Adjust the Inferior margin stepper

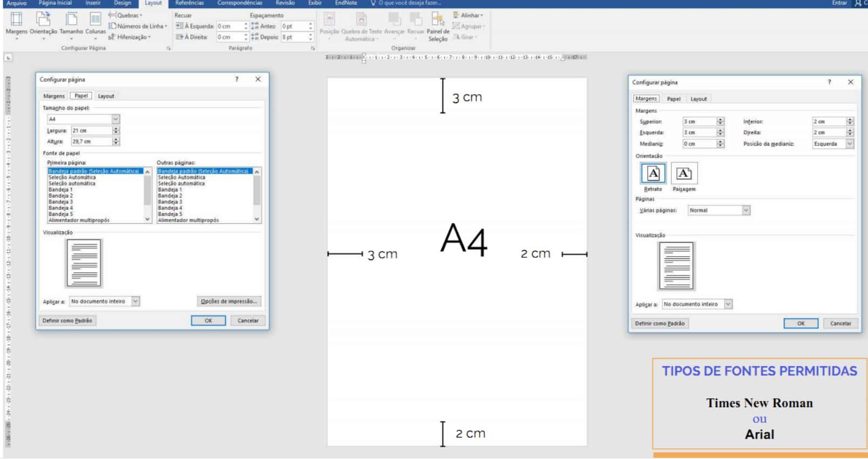pyautogui.click(x=850, y=121)
